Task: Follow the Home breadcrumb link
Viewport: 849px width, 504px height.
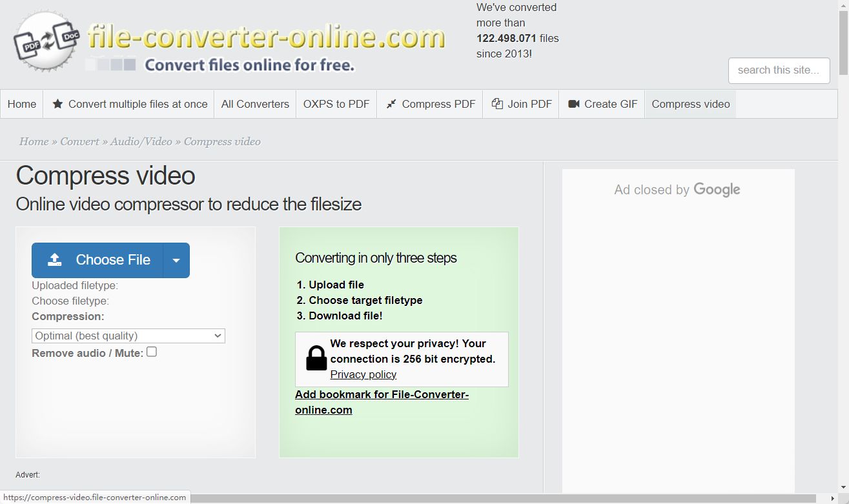Action: point(34,141)
